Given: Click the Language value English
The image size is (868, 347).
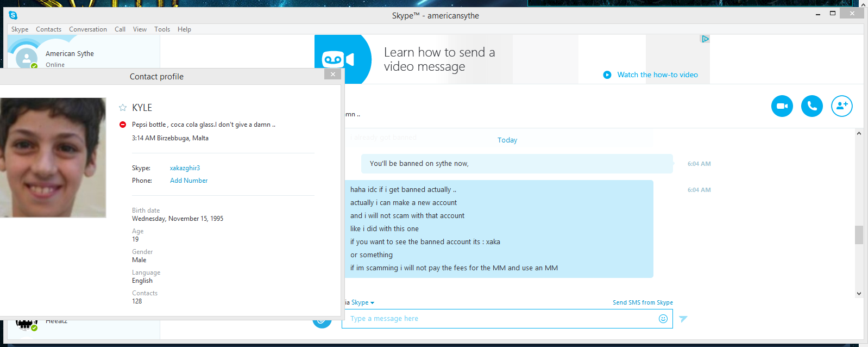Looking at the screenshot, I should tap(142, 281).
